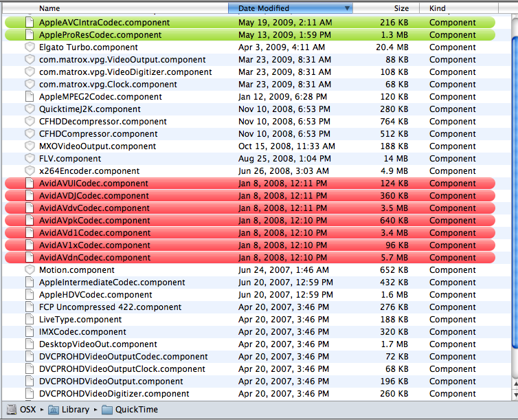
Task: Click the AppleMPEG2Codec.component file icon
Action: pyautogui.click(x=30, y=97)
